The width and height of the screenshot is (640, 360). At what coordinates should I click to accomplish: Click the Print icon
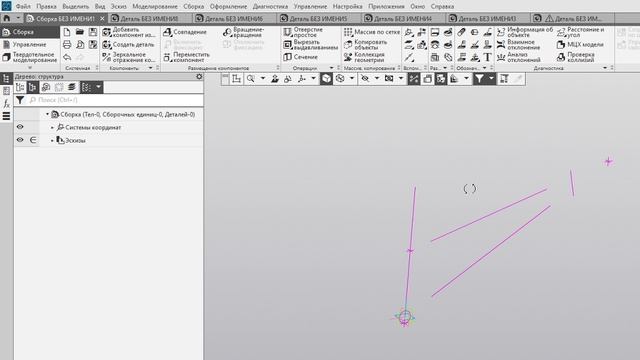coord(67,44)
